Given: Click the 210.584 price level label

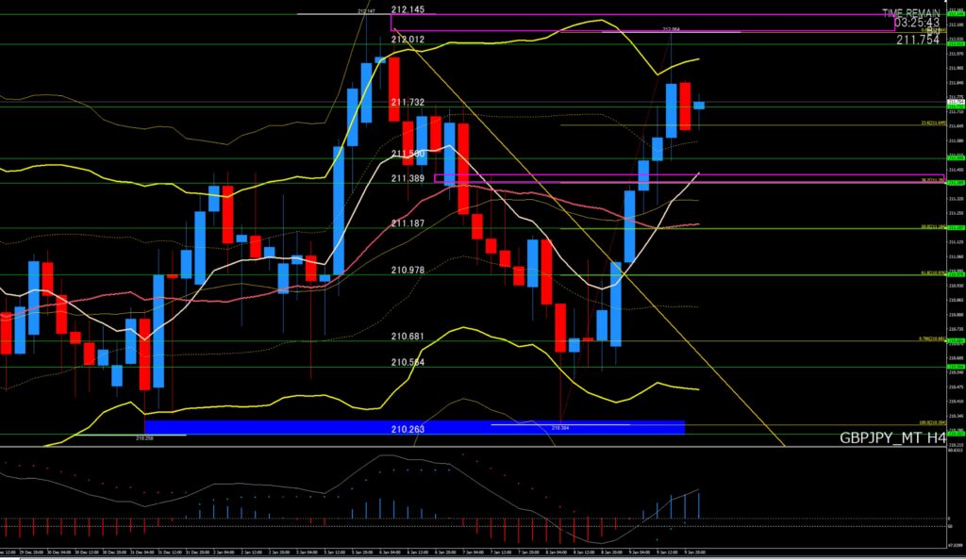Looking at the screenshot, I should [x=408, y=362].
